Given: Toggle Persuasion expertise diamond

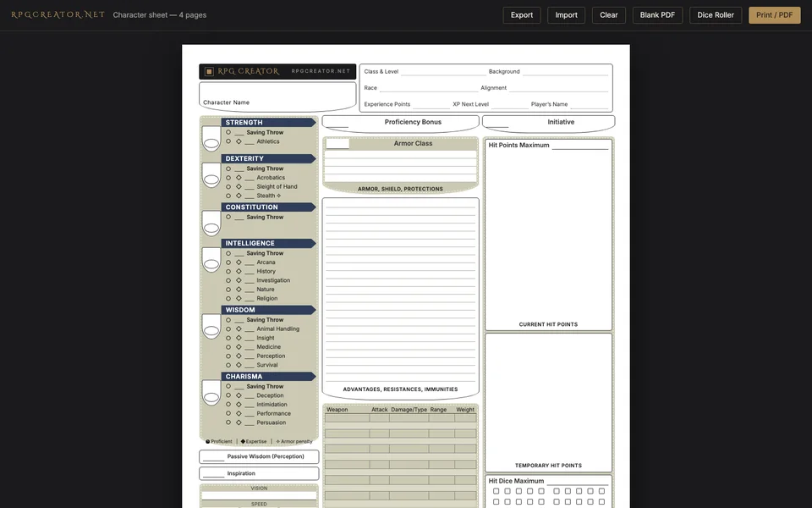Looking at the screenshot, I should [239, 422].
